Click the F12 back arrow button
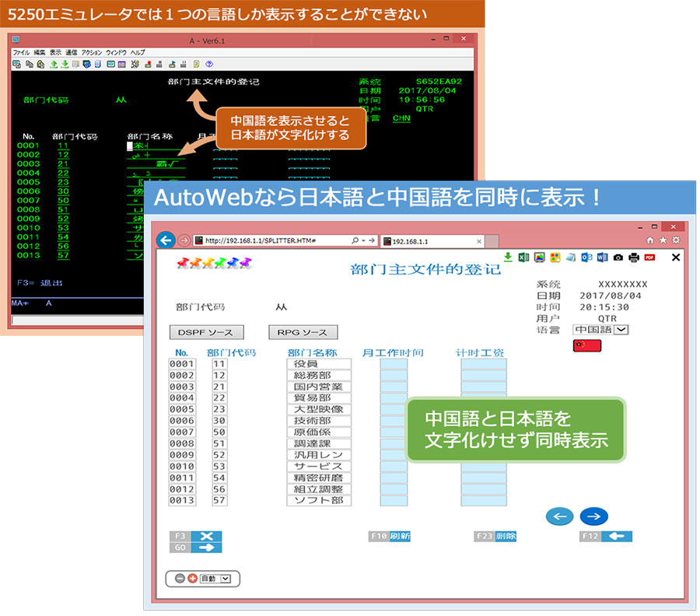 coord(606,536)
